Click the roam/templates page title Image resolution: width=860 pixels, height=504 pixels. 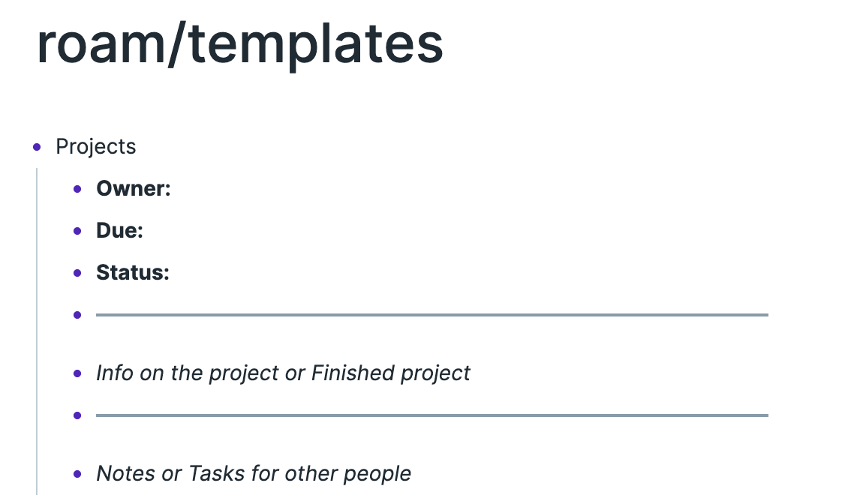tap(239, 45)
